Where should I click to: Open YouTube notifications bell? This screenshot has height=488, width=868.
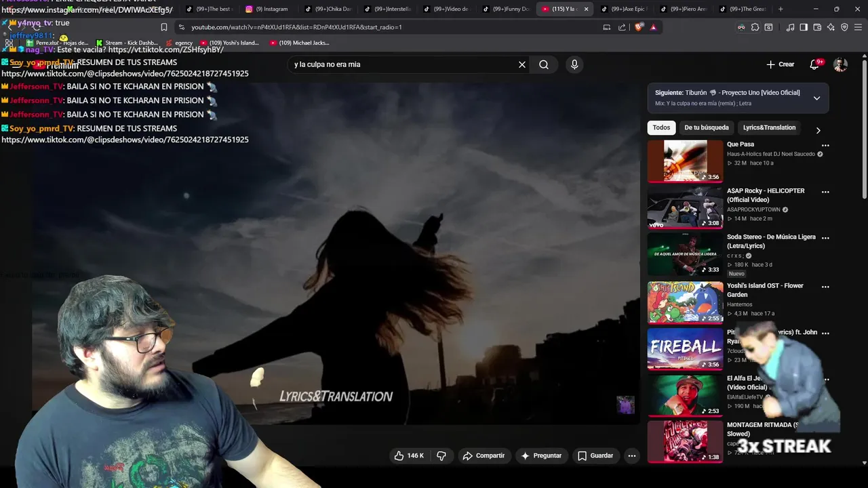(x=814, y=64)
